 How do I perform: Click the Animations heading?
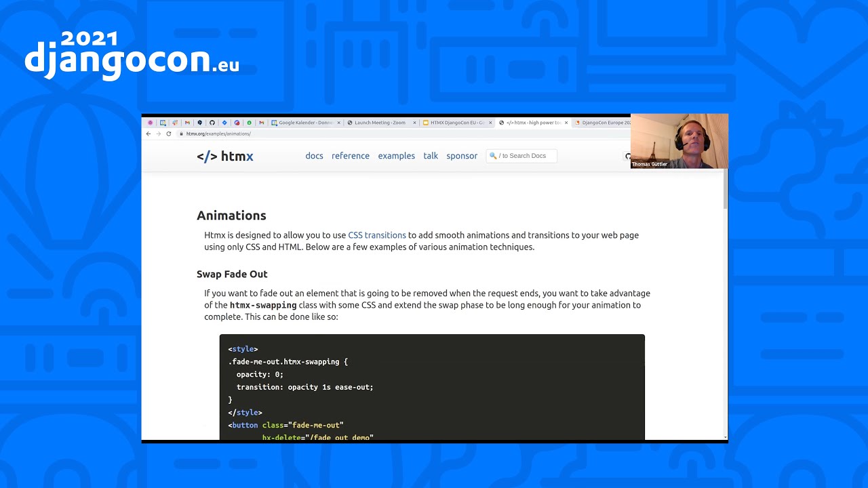coord(231,216)
